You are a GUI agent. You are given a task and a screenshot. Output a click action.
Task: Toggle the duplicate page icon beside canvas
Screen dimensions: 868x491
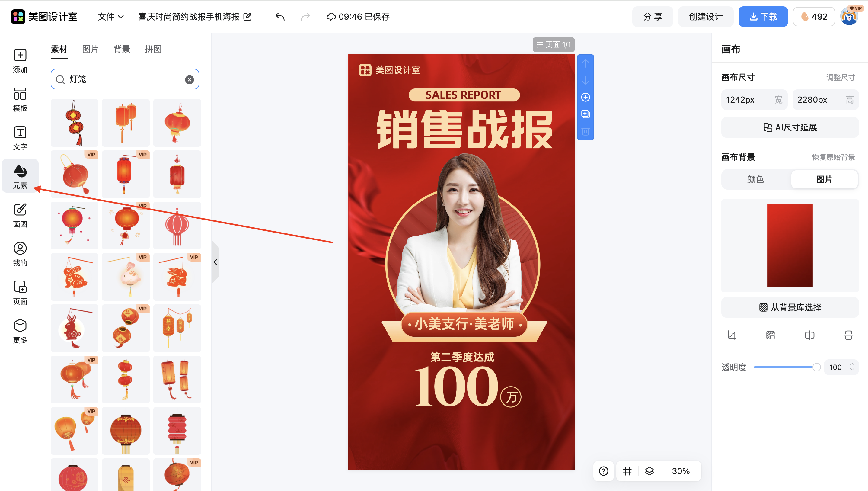pos(585,114)
